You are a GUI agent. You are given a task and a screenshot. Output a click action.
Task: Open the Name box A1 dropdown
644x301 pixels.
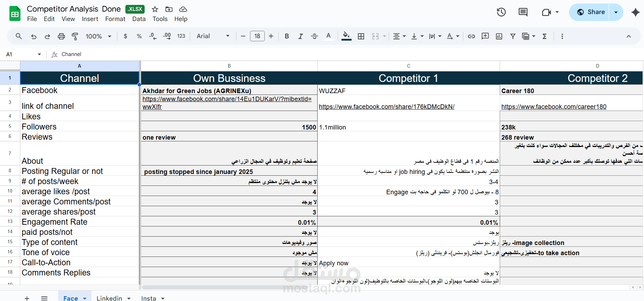39,54
